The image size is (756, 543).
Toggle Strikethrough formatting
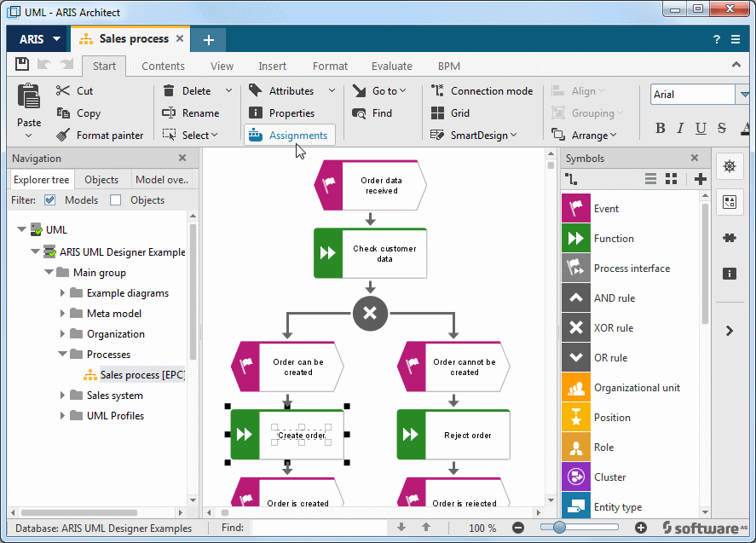(721, 128)
